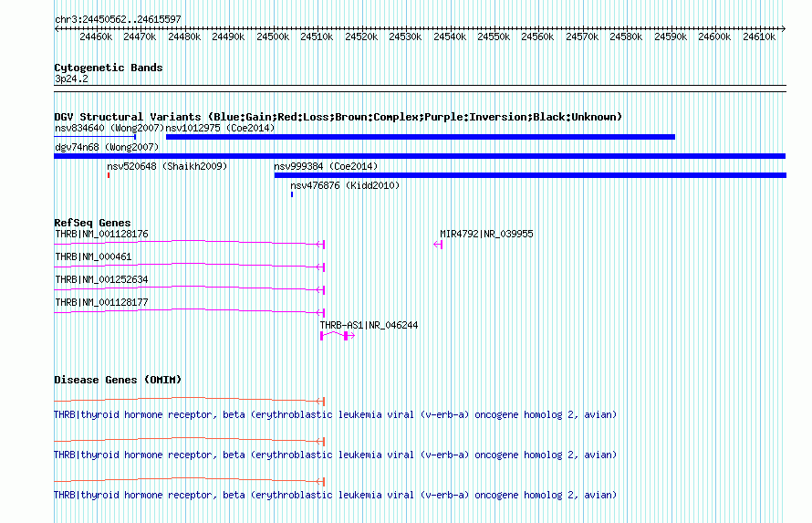This screenshot has height=523, width=812.
Task: Click the DGV Structural Variants track title
Action: 338,117
